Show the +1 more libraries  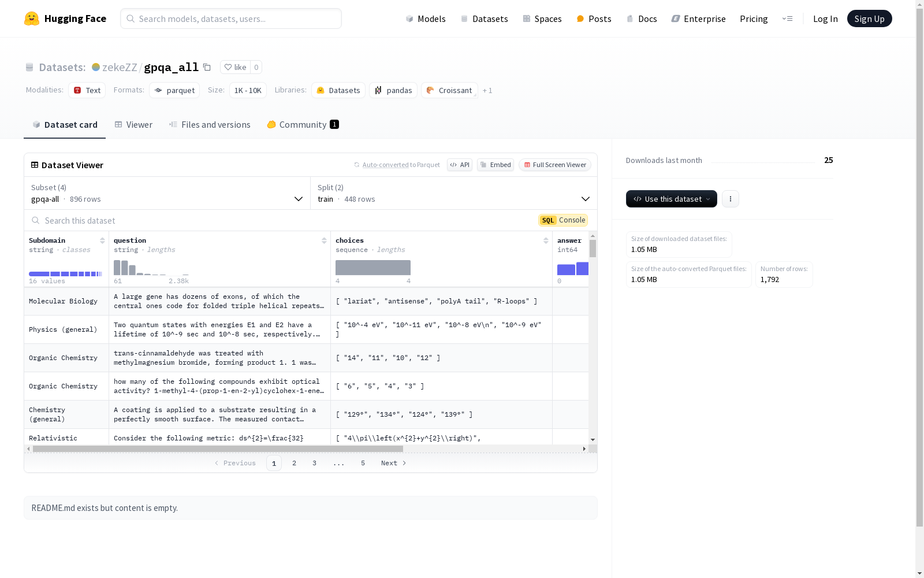(x=487, y=90)
